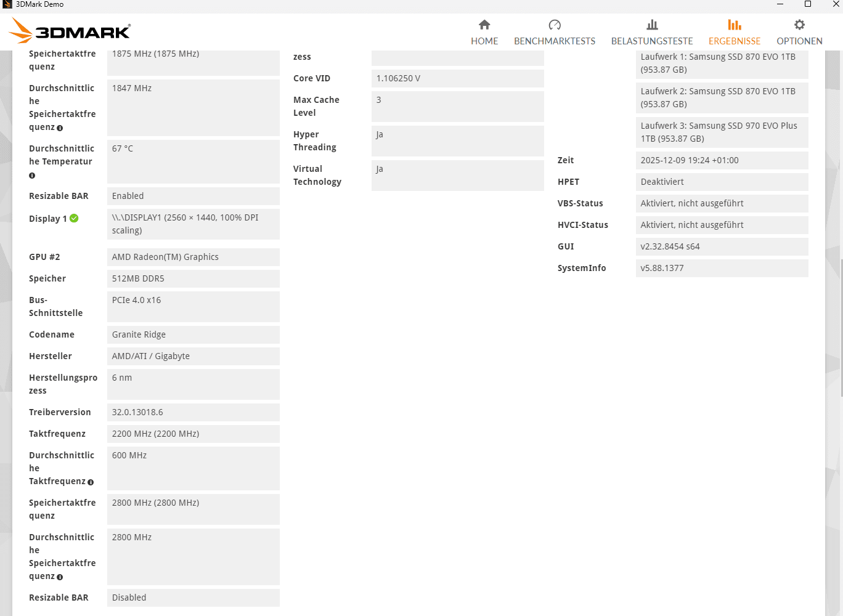This screenshot has height=616, width=843.
Task: Click the driver version 32.0.13018.6
Action: click(x=193, y=412)
